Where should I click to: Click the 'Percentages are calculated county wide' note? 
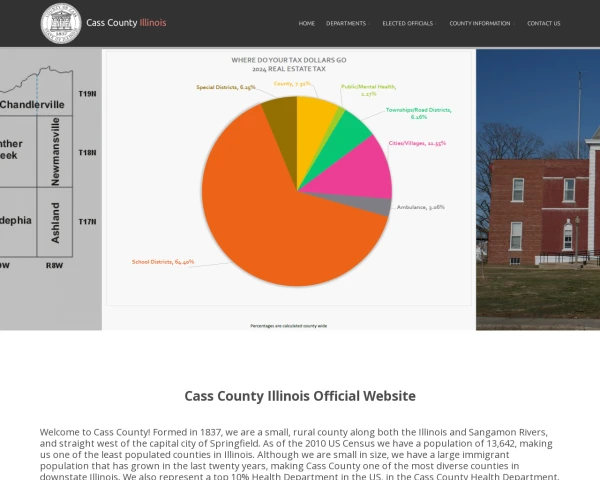click(289, 326)
